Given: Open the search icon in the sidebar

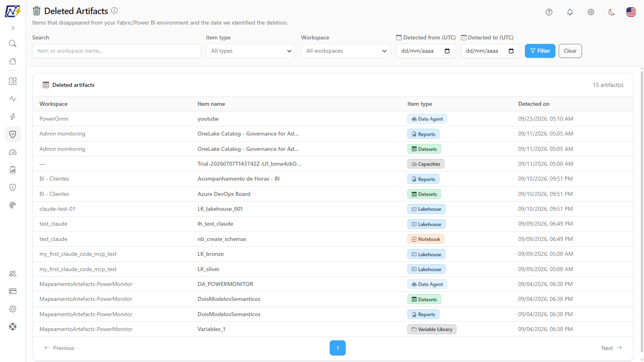Looking at the screenshot, I should [x=13, y=43].
